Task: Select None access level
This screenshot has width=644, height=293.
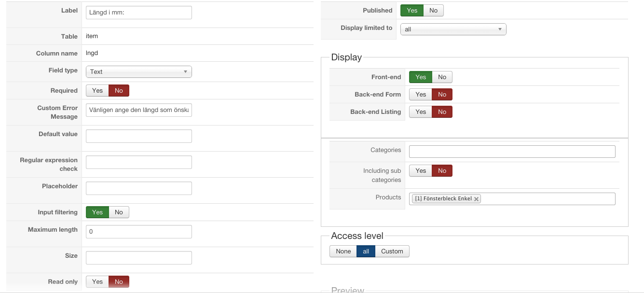Action: click(x=343, y=251)
